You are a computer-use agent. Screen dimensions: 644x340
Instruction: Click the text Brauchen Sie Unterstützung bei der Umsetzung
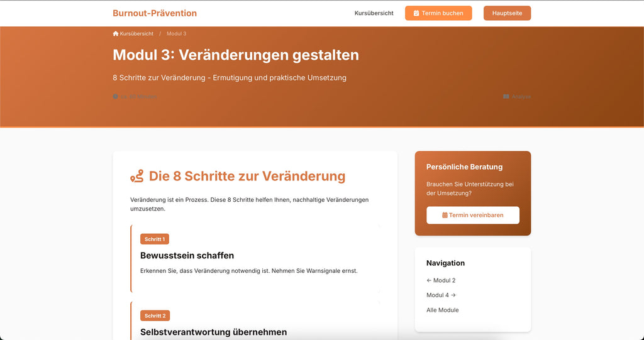[x=470, y=189]
